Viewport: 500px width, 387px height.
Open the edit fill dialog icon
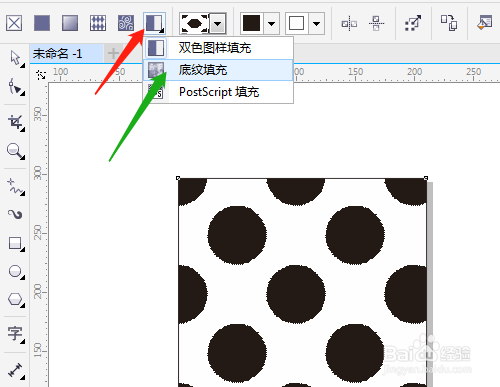coord(485,23)
